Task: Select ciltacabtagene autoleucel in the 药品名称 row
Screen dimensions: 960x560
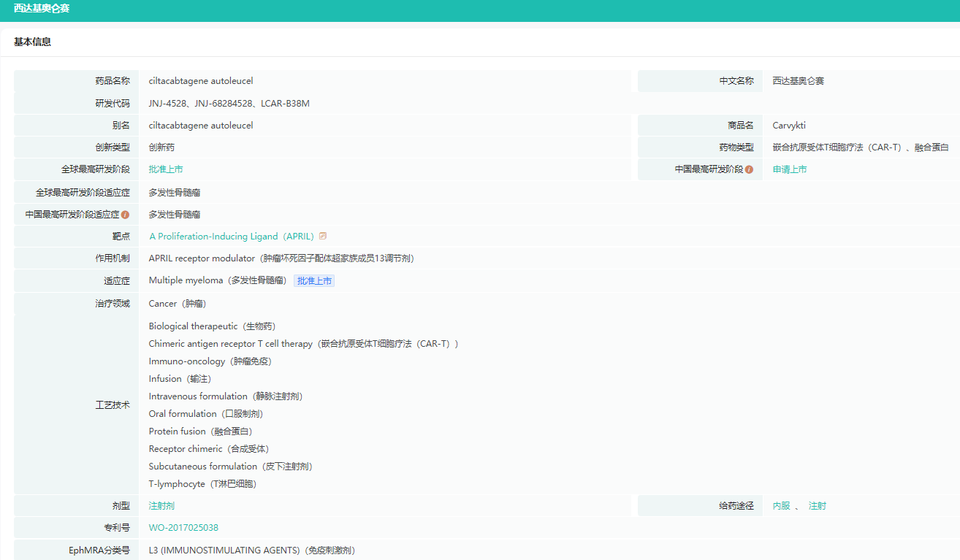Action: [x=201, y=81]
